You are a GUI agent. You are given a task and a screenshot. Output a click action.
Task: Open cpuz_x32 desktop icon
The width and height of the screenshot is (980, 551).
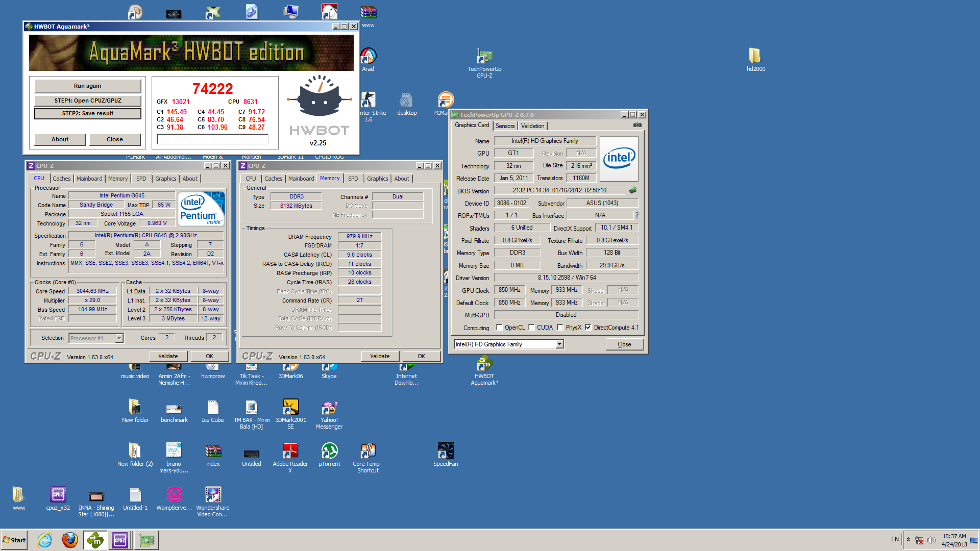[x=58, y=498]
